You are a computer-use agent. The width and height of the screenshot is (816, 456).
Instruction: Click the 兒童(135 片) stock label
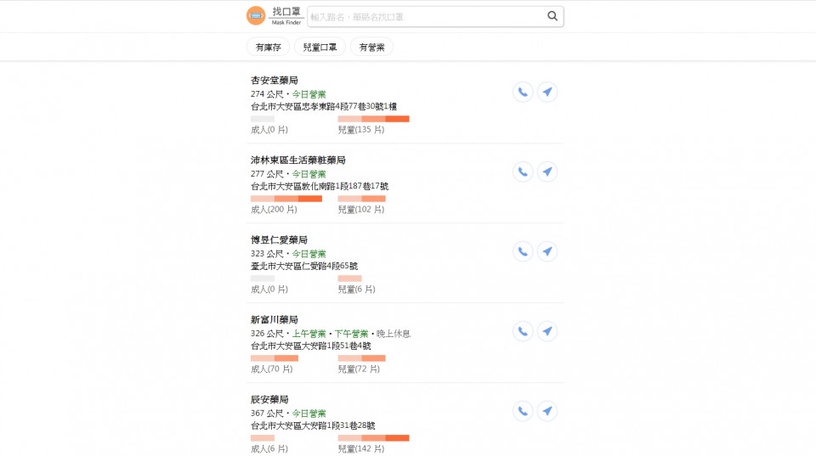(x=361, y=130)
